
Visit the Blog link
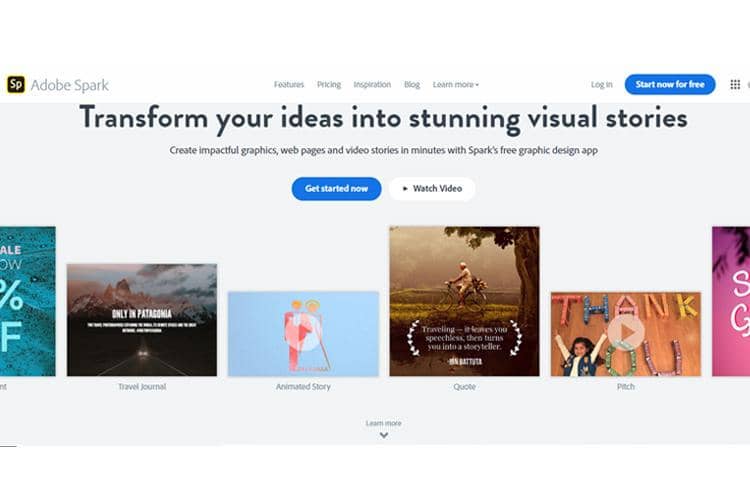[x=412, y=85]
